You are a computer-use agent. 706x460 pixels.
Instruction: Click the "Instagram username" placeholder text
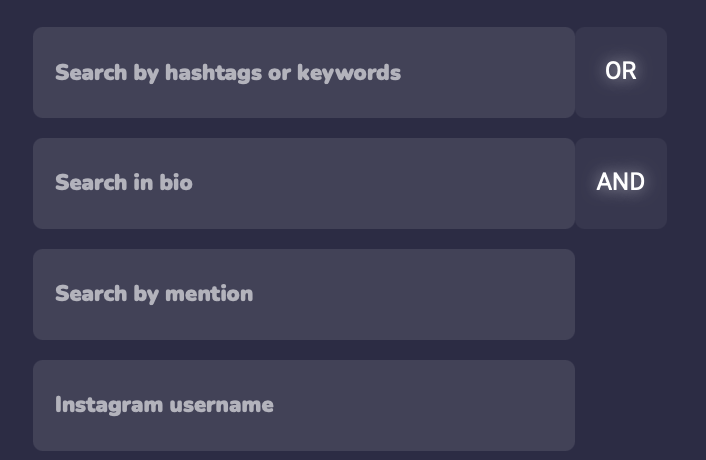coord(164,405)
